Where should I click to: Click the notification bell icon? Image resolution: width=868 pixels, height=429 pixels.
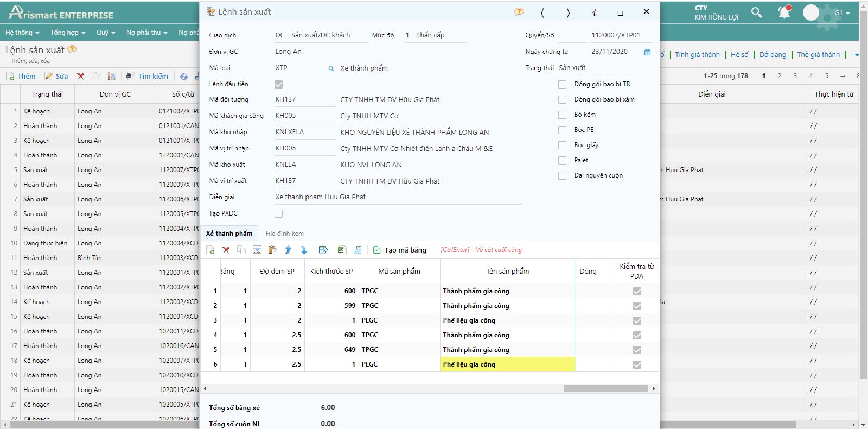[x=784, y=12]
